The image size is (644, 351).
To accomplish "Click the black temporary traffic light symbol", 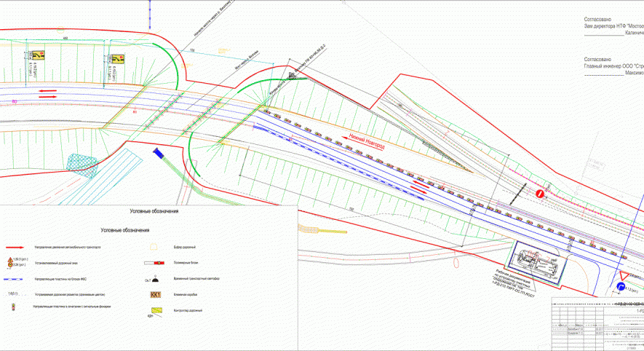I will pyautogui.click(x=155, y=277).
